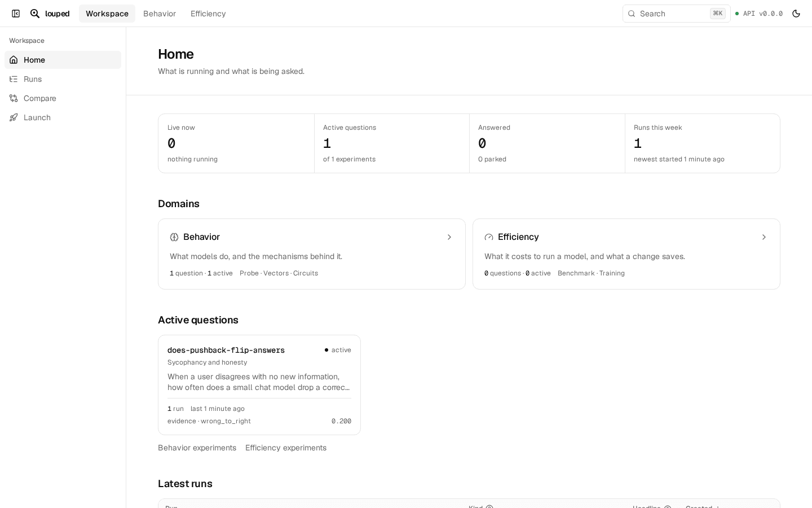Select Launch in the sidebar
The width and height of the screenshot is (812, 508).
(63, 117)
